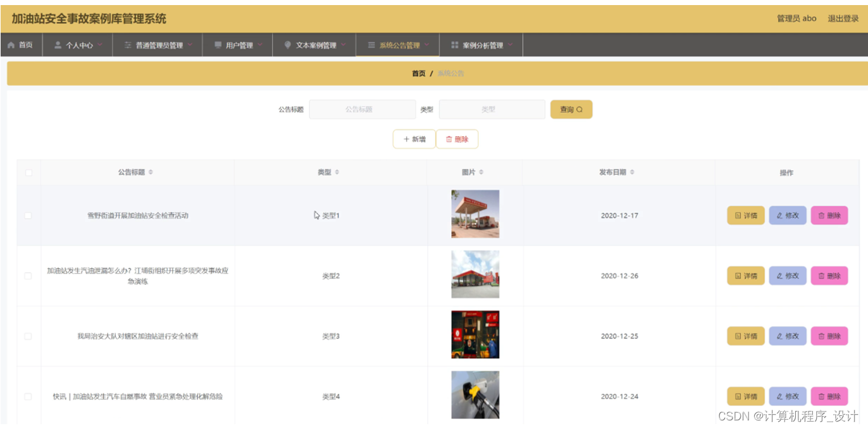Check the row for 雪野街道开展加油站安全检查活动
The image size is (868, 428).
28,216
